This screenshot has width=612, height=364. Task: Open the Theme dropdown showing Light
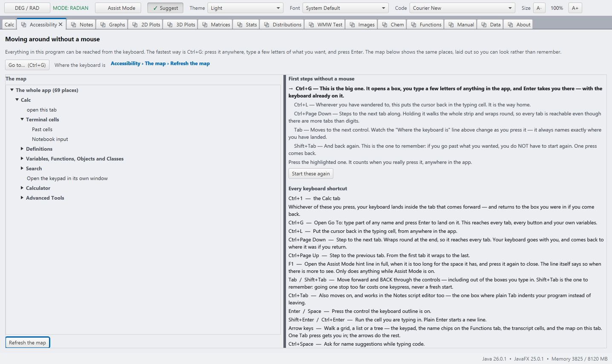pyautogui.click(x=245, y=8)
